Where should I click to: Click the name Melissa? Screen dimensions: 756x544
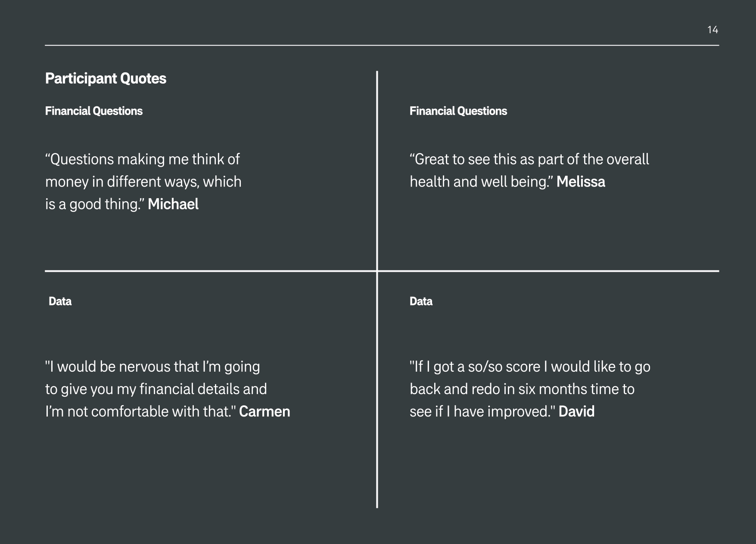pos(581,182)
